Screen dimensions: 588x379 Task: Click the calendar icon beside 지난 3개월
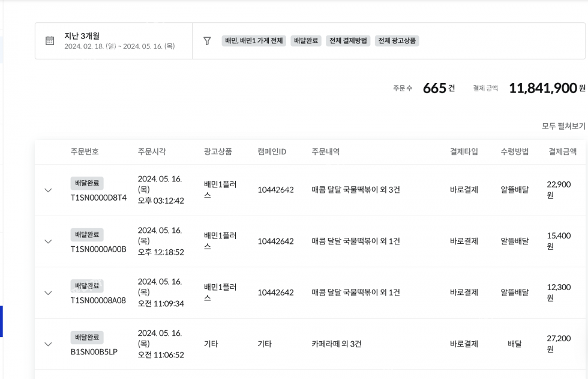click(50, 41)
